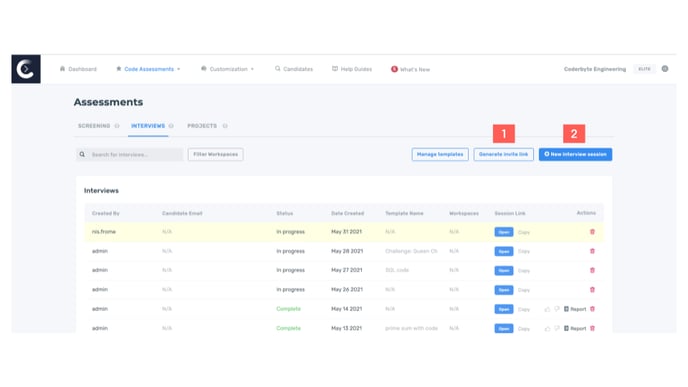
Task: View Report for the May 13 2021 interview
Action: point(575,329)
